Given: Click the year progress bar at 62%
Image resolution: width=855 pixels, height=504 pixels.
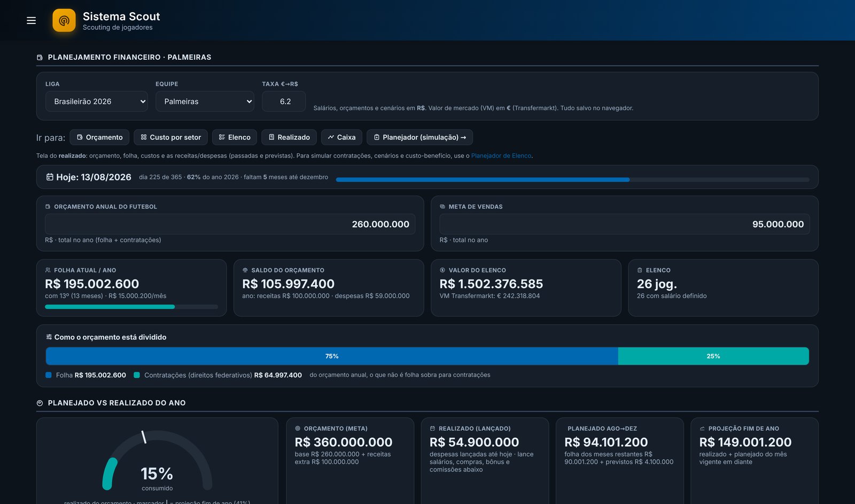Looking at the screenshot, I should pos(573,180).
